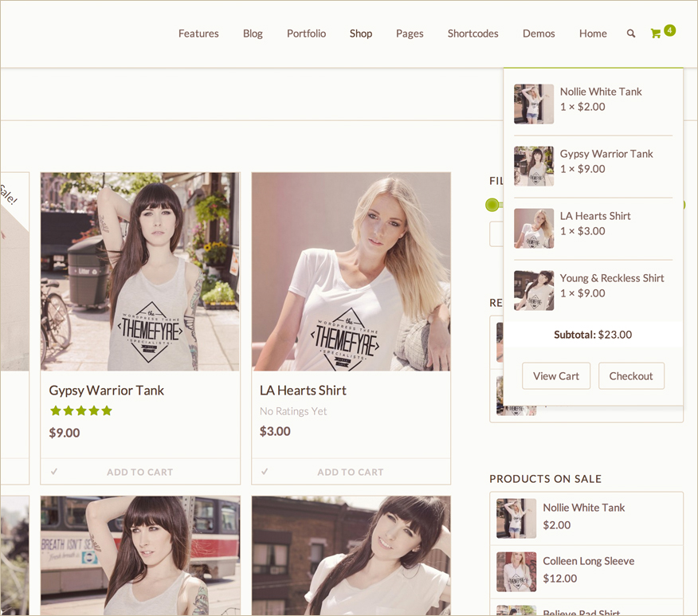Click LA Hearts Shirt thumbnail in cart dropdown
Screen dimensions: 698x616
(x=534, y=229)
